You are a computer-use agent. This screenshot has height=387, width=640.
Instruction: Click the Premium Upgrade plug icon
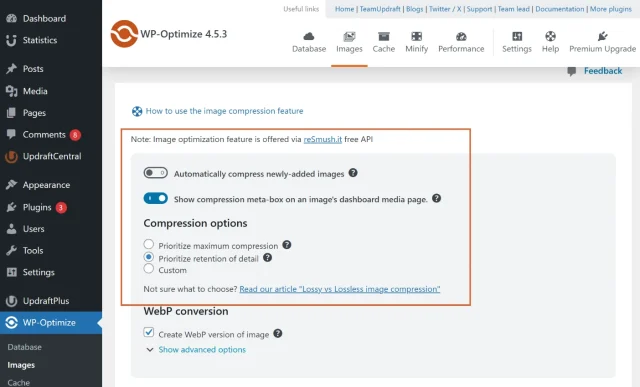coord(602,36)
